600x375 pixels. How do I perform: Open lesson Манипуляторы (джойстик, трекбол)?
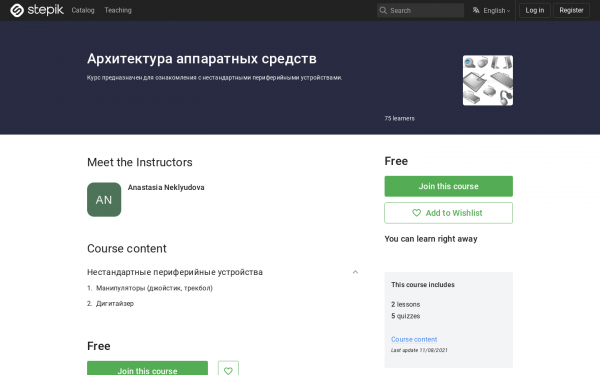(154, 288)
